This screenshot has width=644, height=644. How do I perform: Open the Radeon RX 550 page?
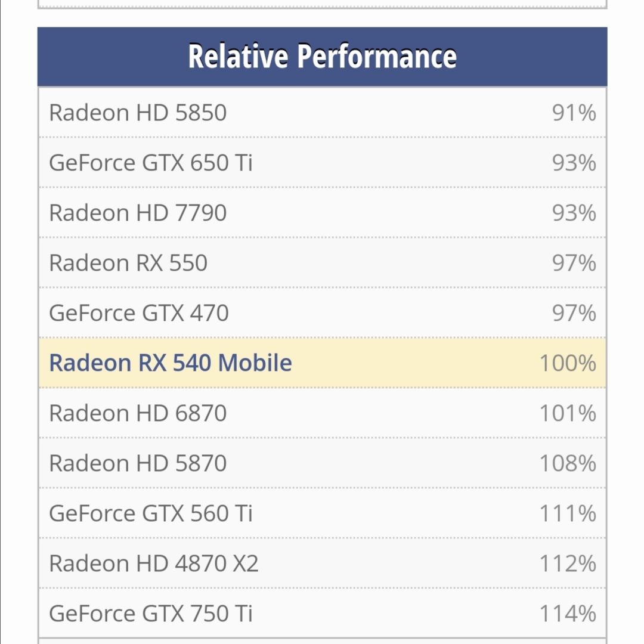pos(128,263)
